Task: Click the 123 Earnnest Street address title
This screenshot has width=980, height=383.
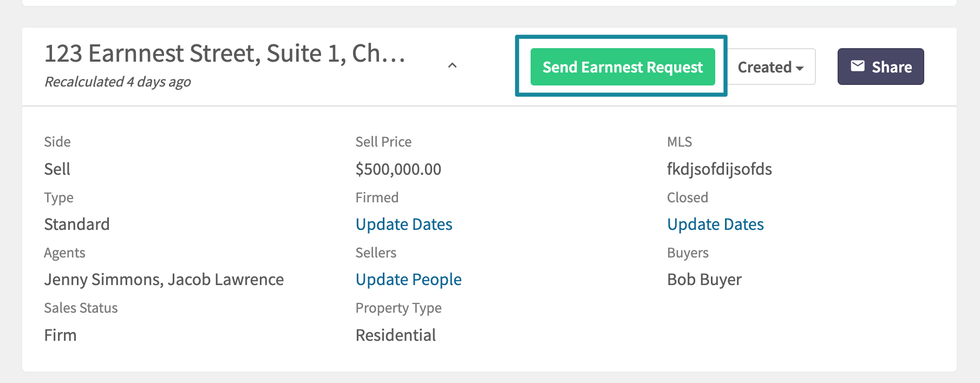Action: tap(225, 54)
